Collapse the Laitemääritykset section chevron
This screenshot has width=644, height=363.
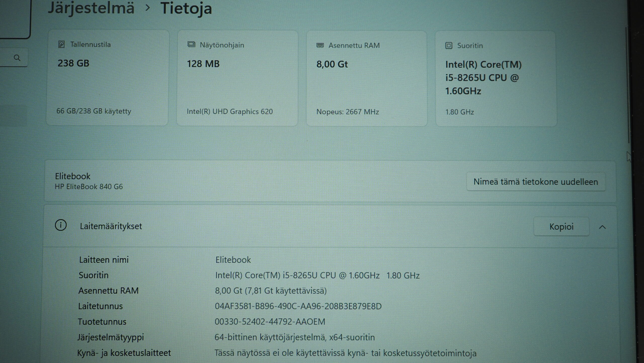602,227
